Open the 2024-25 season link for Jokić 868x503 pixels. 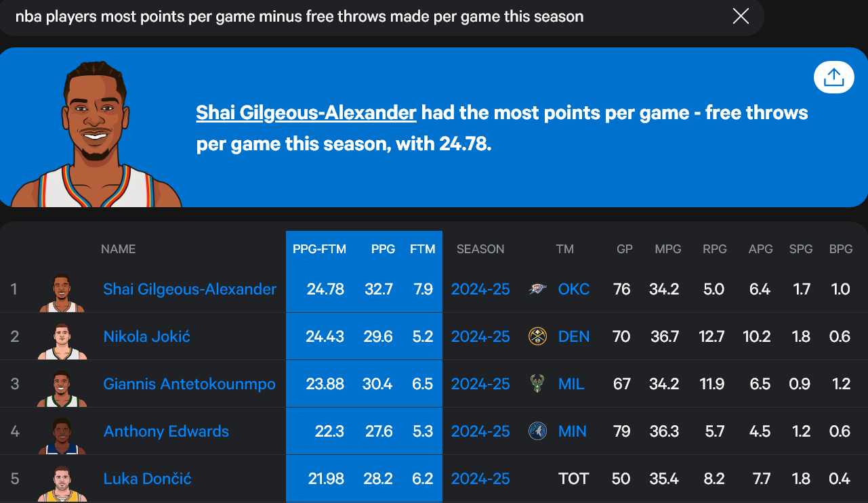480,336
